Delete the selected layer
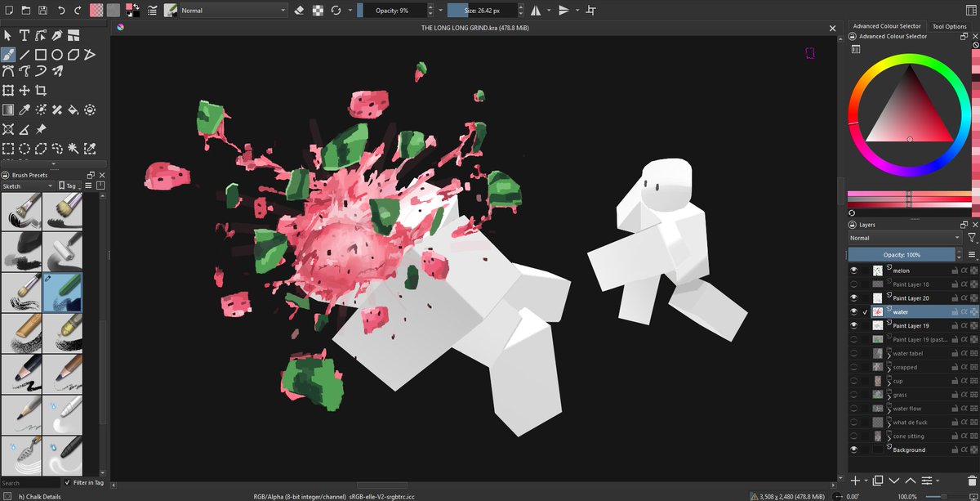The width and height of the screenshot is (980, 501). (x=970, y=480)
